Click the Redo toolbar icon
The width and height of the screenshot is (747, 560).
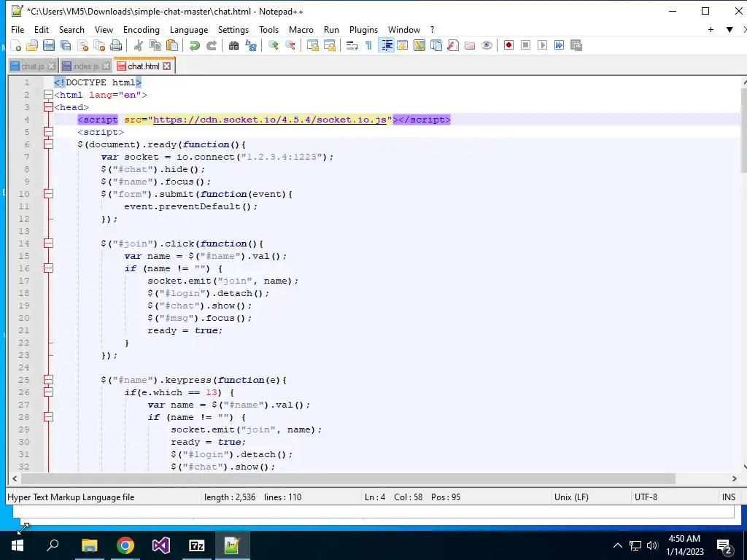(212, 45)
